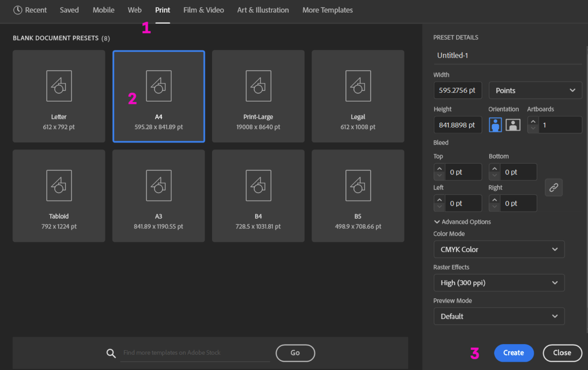Increment the Artboards count with the up arrow

(533, 121)
